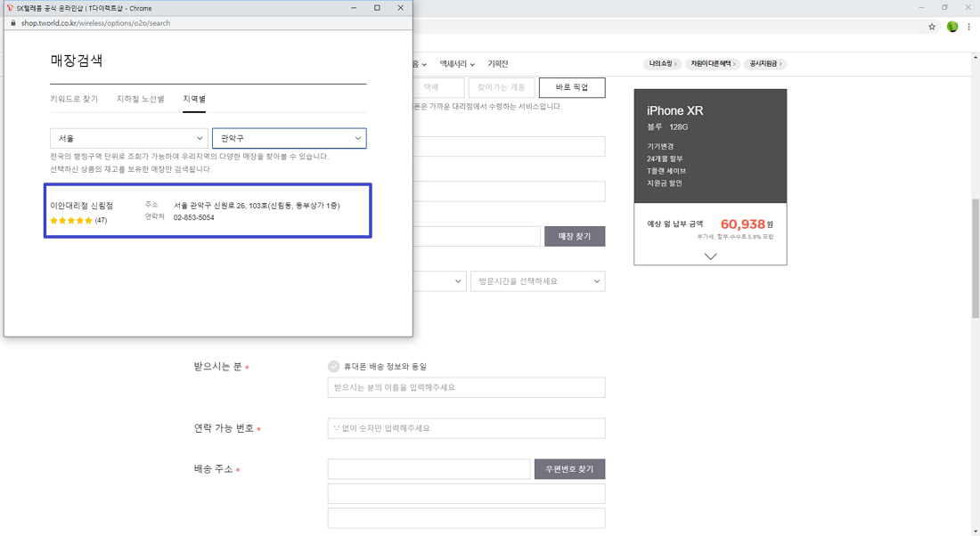Click the 공시지원금 link
This screenshot has height=536, width=980.
[x=765, y=64]
